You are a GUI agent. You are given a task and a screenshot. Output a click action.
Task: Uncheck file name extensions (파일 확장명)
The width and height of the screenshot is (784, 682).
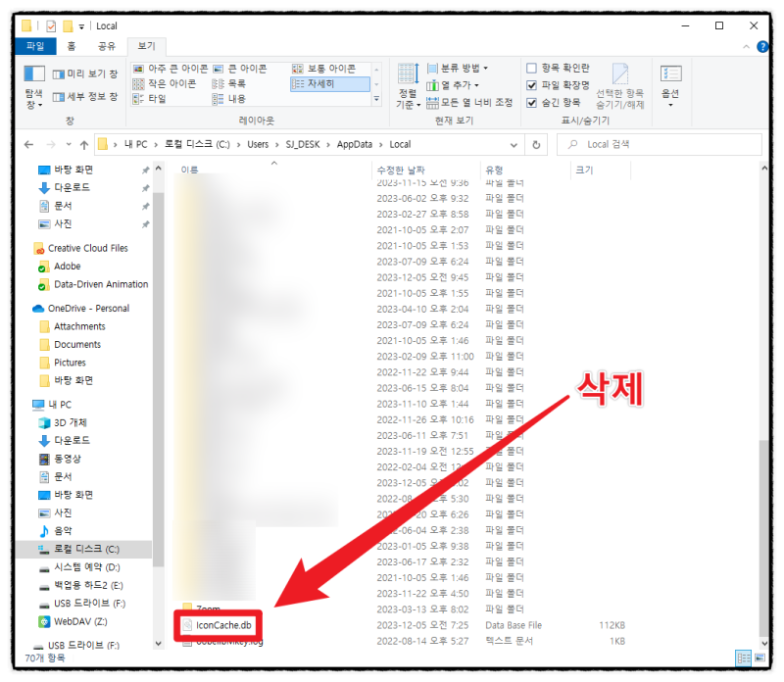click(x=532, y=83)
